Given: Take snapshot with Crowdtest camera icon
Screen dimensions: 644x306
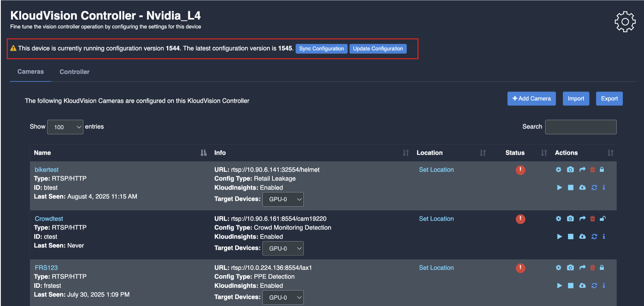Looking at the screenshot, I should 570,219.
